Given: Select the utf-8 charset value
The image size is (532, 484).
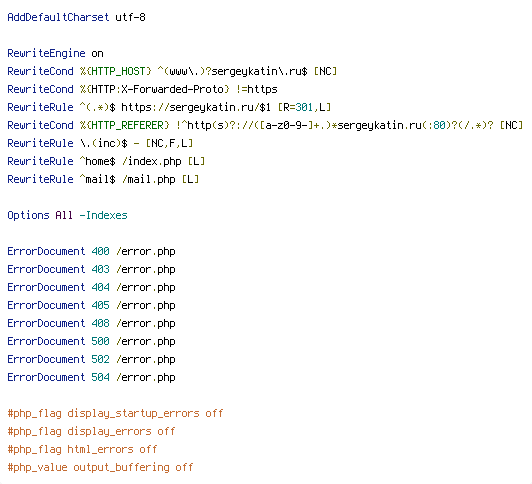Looking at the screenshot, I should point(130,17).
